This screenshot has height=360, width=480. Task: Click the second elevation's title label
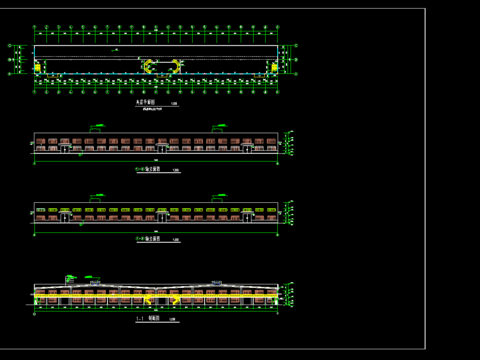(148, 239)
